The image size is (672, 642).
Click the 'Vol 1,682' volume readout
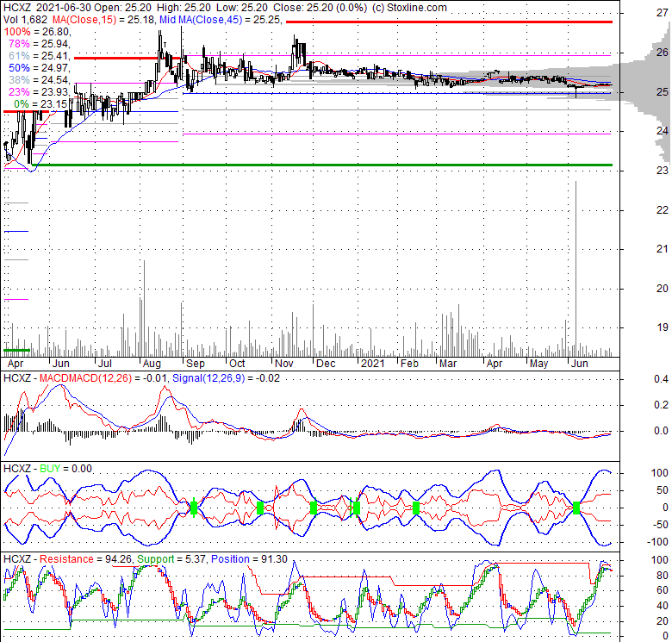tap(26, 20)
